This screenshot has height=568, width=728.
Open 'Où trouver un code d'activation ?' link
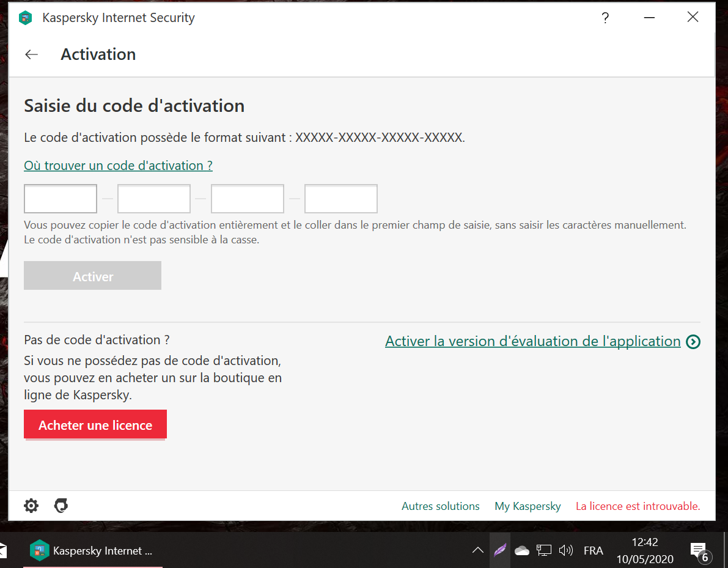(119, 166)
